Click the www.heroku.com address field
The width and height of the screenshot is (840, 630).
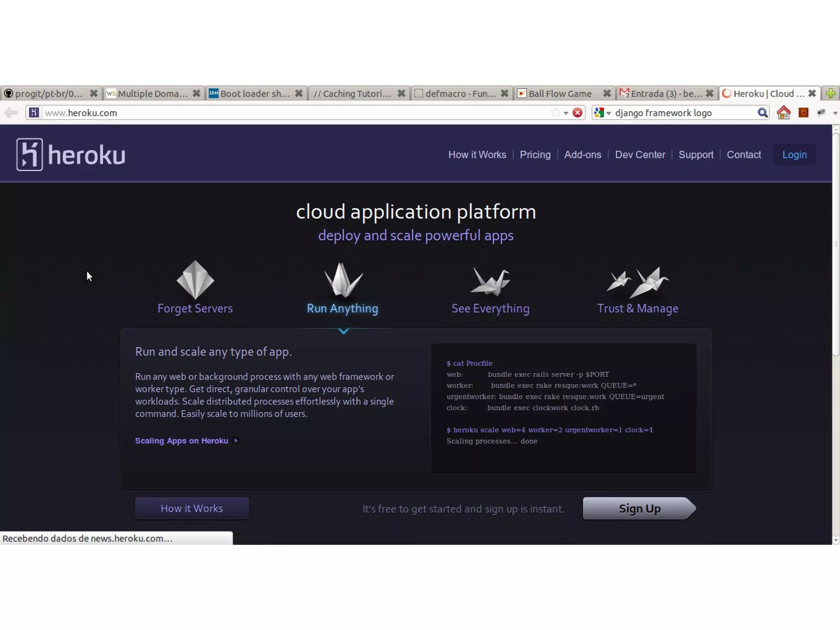[x=287, y=113]
